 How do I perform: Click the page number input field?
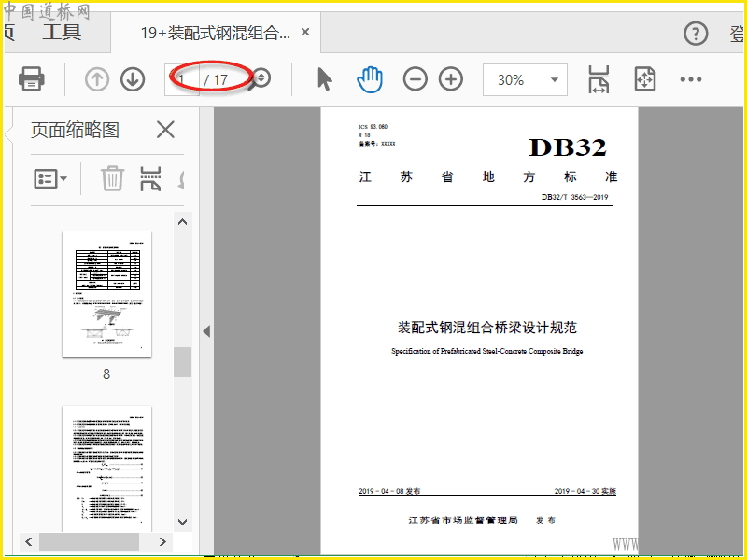point(182,80)
